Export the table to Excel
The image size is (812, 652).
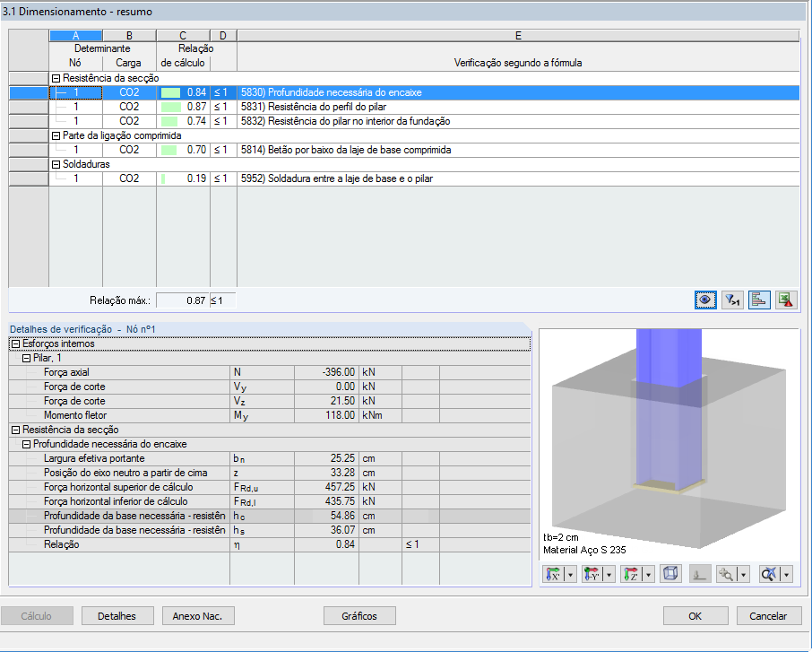coord(785,300)
